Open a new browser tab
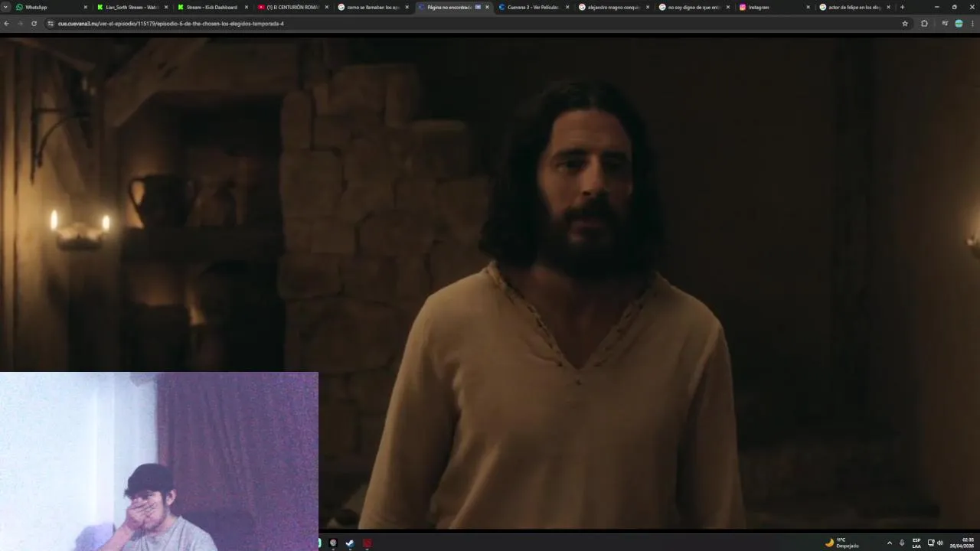The height and width of the screenshot is (551, 980). (902, 7)
